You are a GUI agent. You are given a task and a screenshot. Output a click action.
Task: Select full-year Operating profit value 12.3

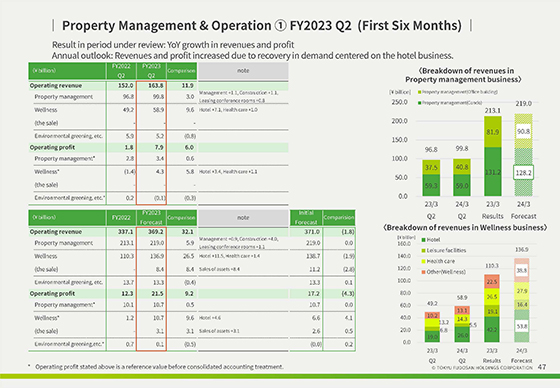tap(127, 294)
